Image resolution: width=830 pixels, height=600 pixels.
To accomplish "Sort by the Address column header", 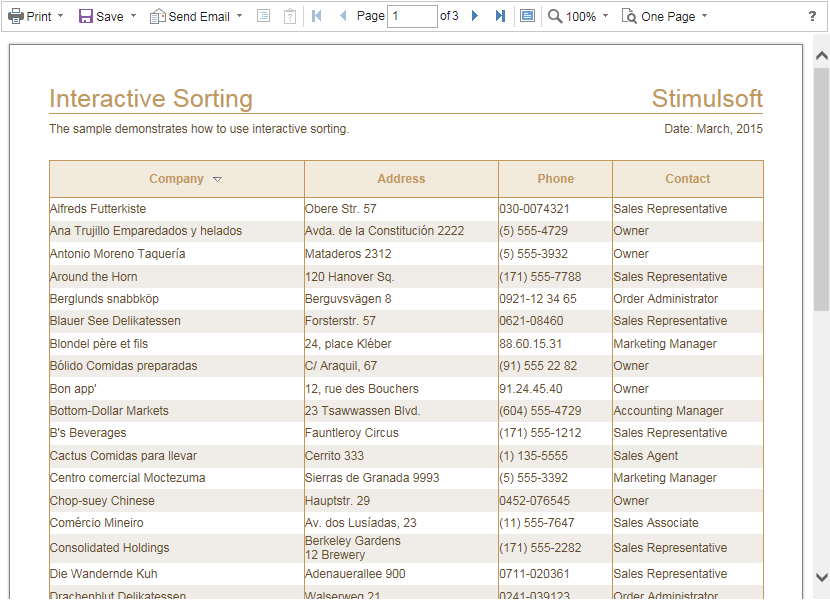I will (x=401, y=179).
